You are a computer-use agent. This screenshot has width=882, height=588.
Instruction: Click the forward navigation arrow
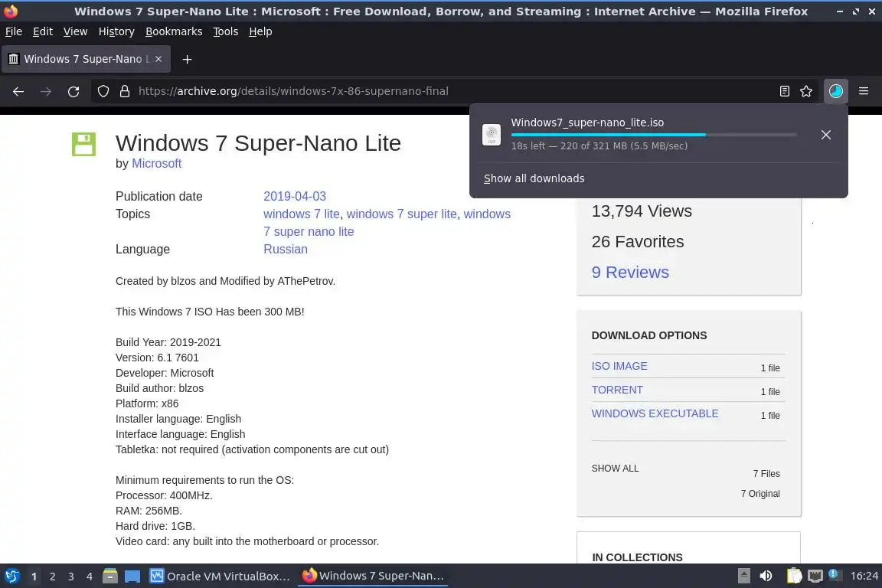click(46, 91)
